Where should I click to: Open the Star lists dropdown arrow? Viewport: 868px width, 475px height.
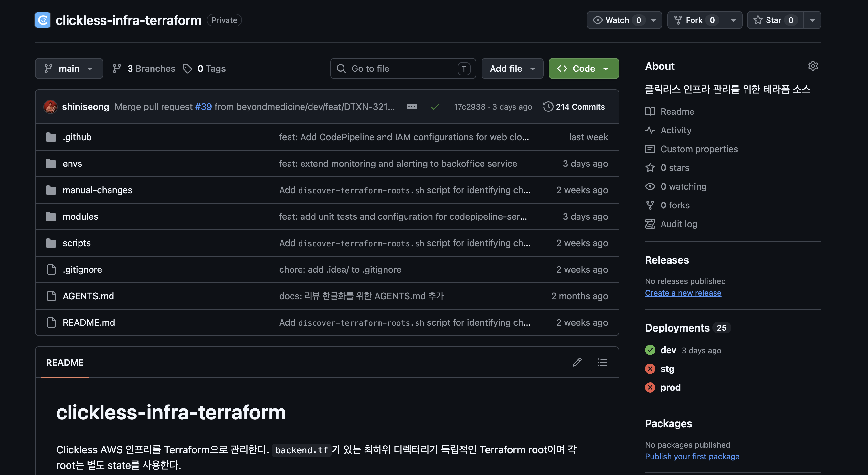(x=812, y=20)
